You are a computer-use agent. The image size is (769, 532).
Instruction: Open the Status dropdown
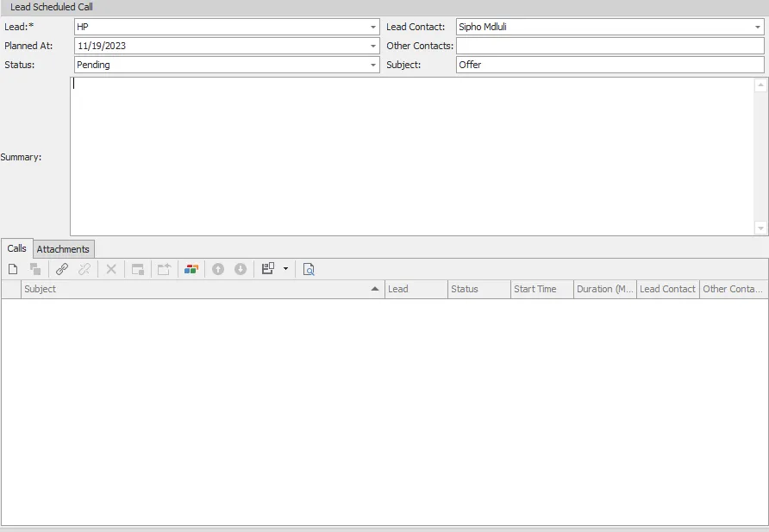tap(373, 65)
